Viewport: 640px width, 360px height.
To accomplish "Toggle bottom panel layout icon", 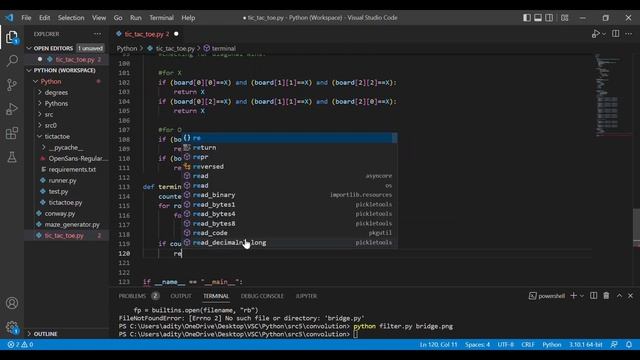I will click(x=538, y=18).
